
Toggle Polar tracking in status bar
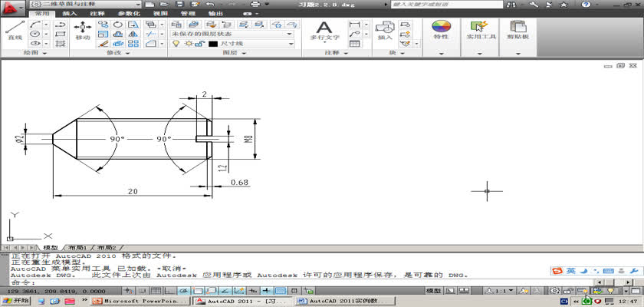[185, 291]
